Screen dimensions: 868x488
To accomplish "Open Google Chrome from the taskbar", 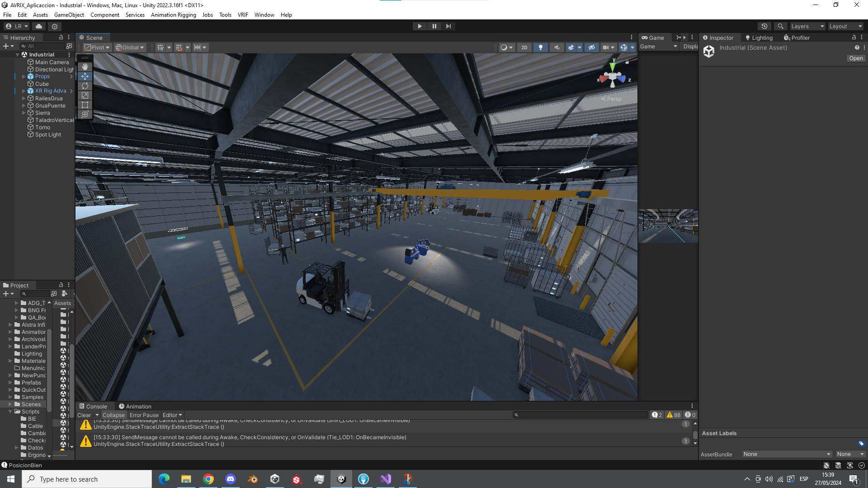I will (x=208, y=479).
